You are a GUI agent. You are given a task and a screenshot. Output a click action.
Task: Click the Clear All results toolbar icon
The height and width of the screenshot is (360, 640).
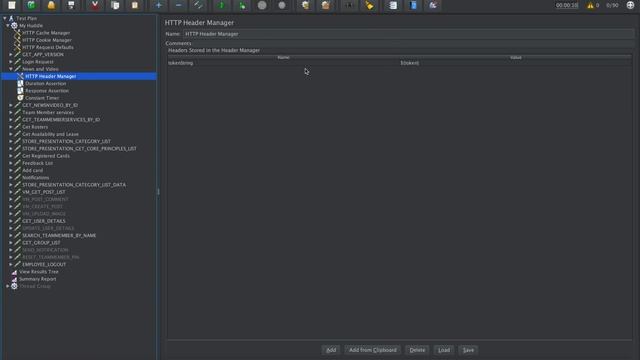point(325,5)
